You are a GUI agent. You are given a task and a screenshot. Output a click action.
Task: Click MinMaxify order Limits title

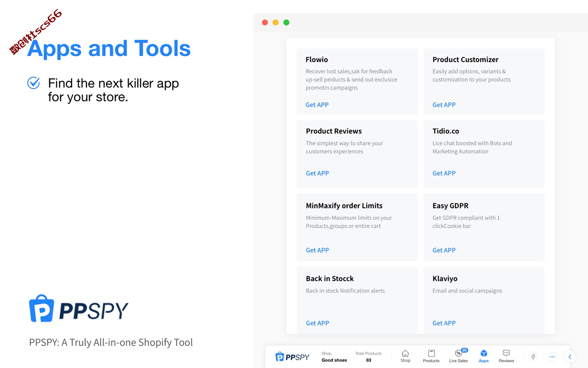click(344, 206)
